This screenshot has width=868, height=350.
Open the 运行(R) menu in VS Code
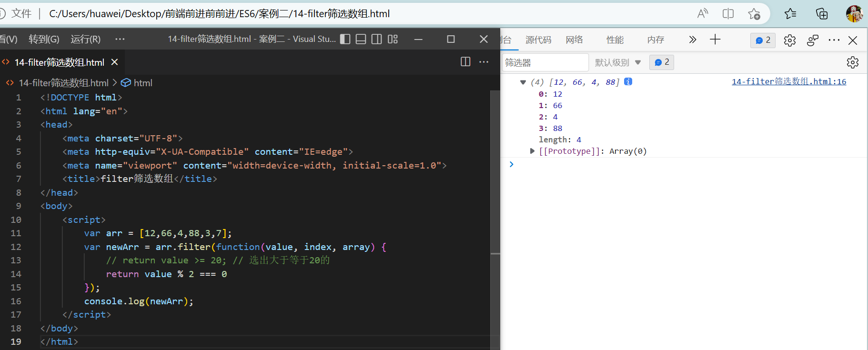(x=86, y=39)
